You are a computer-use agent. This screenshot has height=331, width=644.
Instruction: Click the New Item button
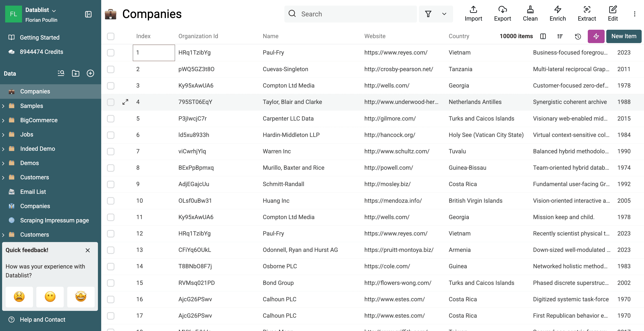click(x=623, y=36)
